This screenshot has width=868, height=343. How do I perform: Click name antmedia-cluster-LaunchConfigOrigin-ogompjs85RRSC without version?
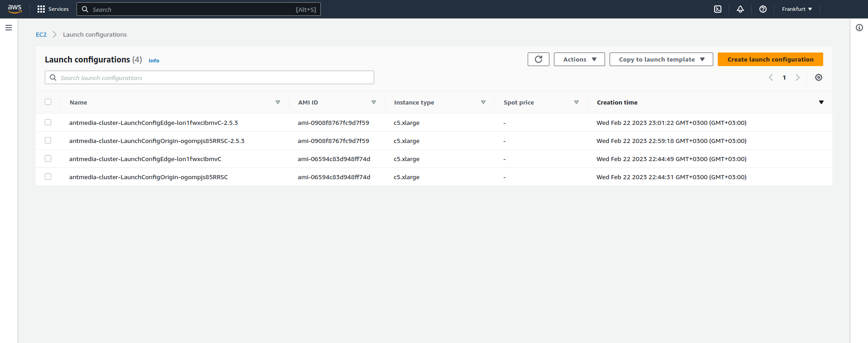(x=148, y=177)
